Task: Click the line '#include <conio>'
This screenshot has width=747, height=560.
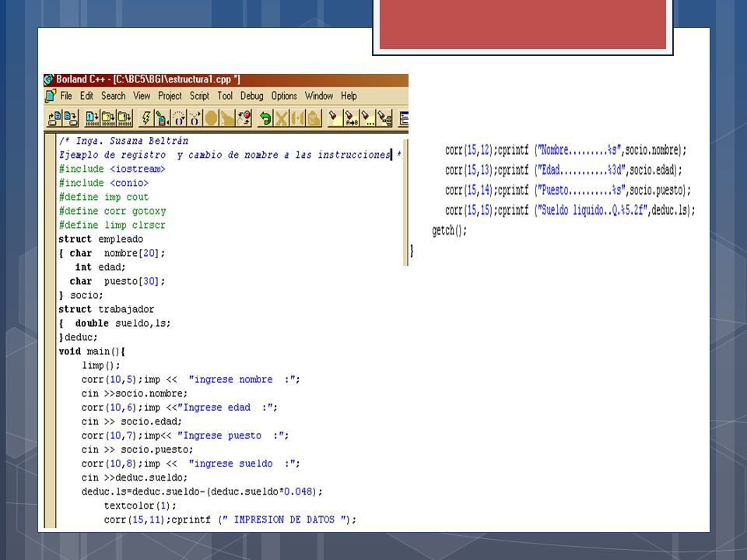Action: (x=103, y=183)
